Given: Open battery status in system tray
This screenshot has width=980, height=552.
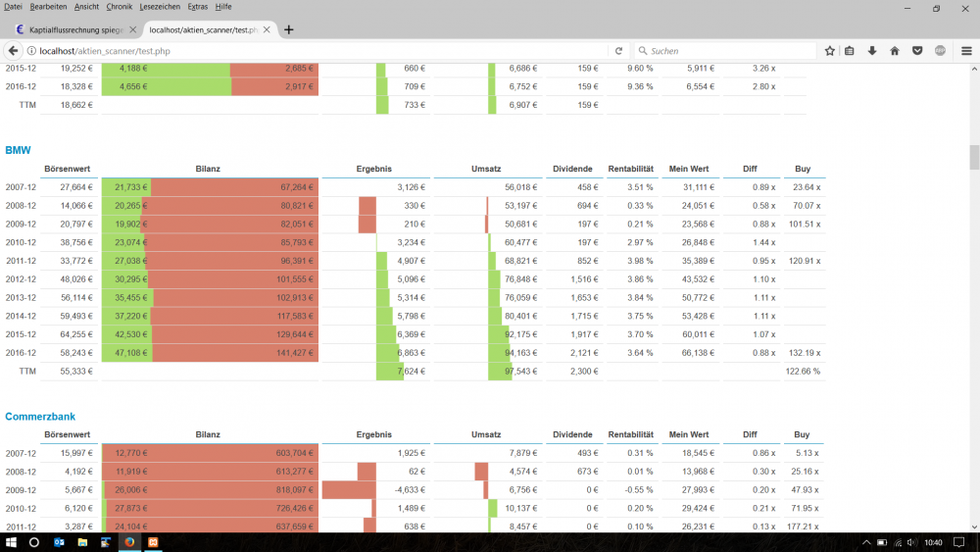Looking at the screenshot, I should [x=882, y=542].
